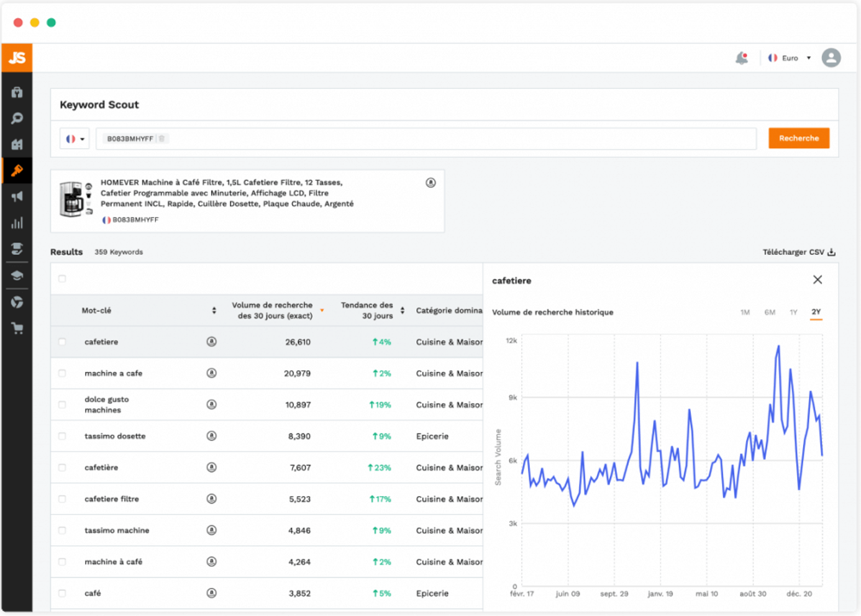
Task: Click the ASIN search input field
Action: [426, 138]
